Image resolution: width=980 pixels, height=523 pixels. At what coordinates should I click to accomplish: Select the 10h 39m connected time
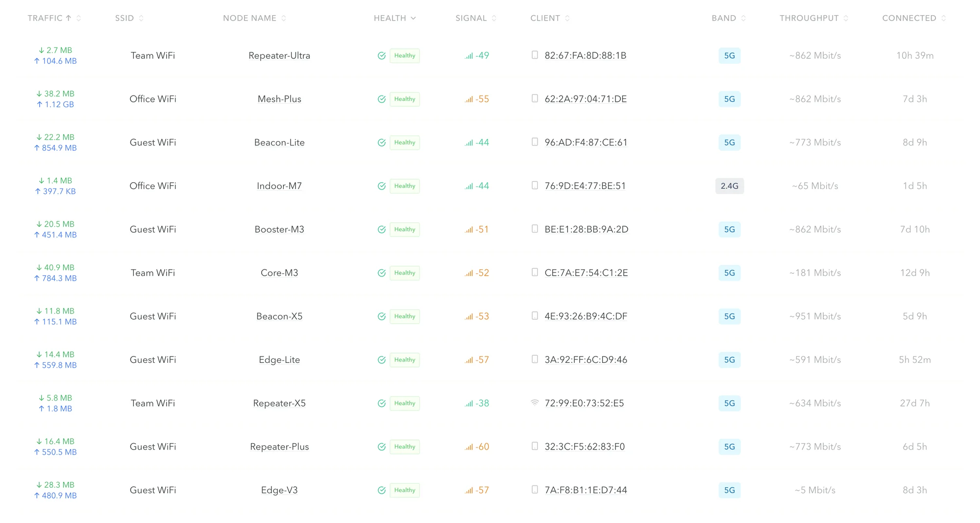coord(915,56)
